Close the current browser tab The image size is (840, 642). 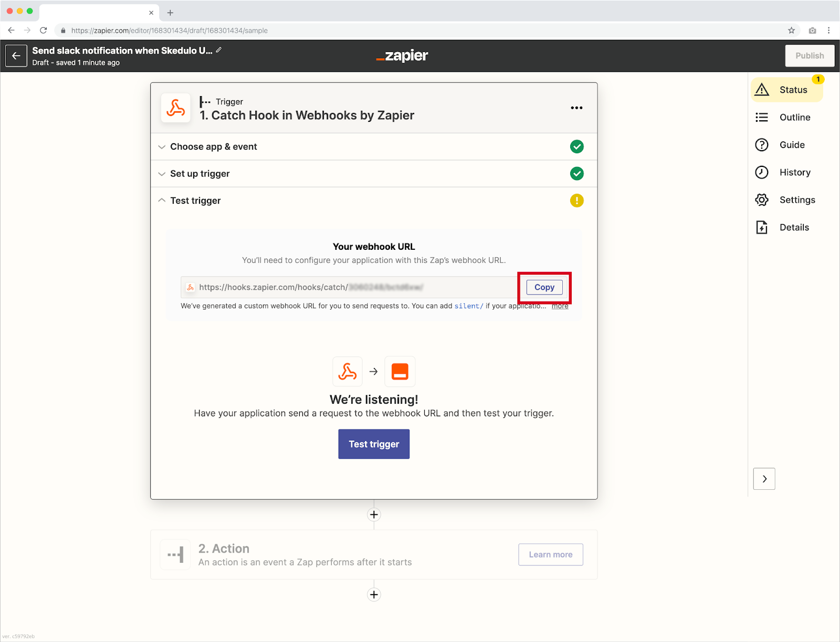[151, 13]
